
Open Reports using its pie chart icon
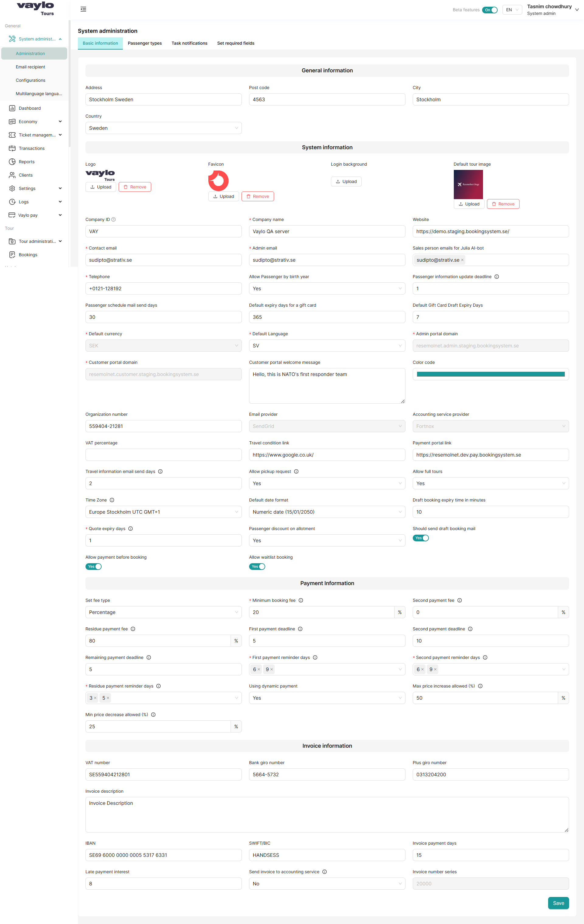(12, 162)
